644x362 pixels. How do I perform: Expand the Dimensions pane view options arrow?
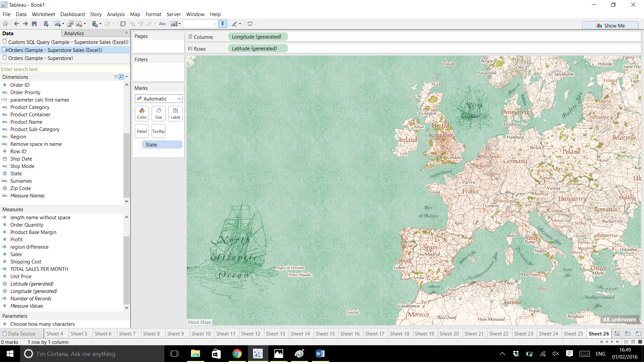[x=127, y=77]
